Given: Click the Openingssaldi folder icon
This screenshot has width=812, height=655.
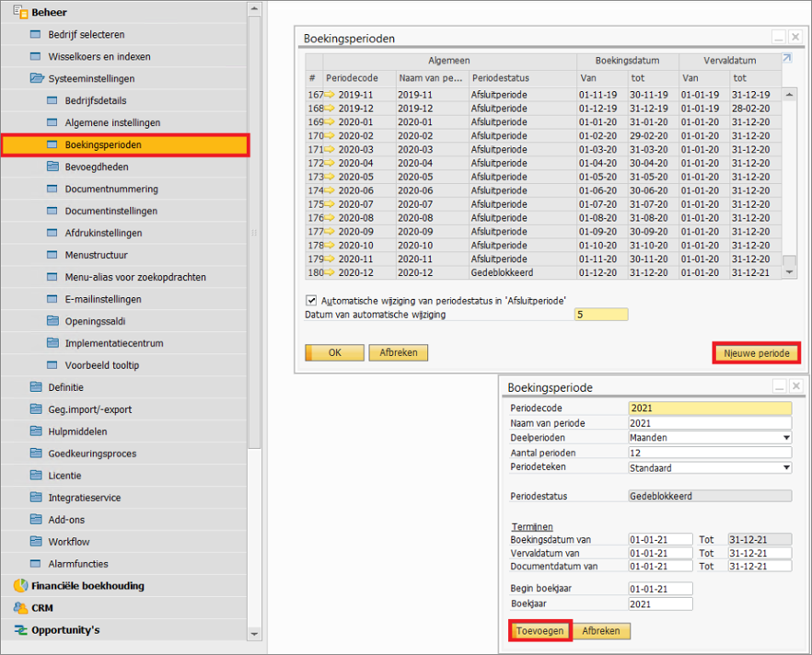Looking at the screenshot, I should pyautogui.click(x=52, y=321).
